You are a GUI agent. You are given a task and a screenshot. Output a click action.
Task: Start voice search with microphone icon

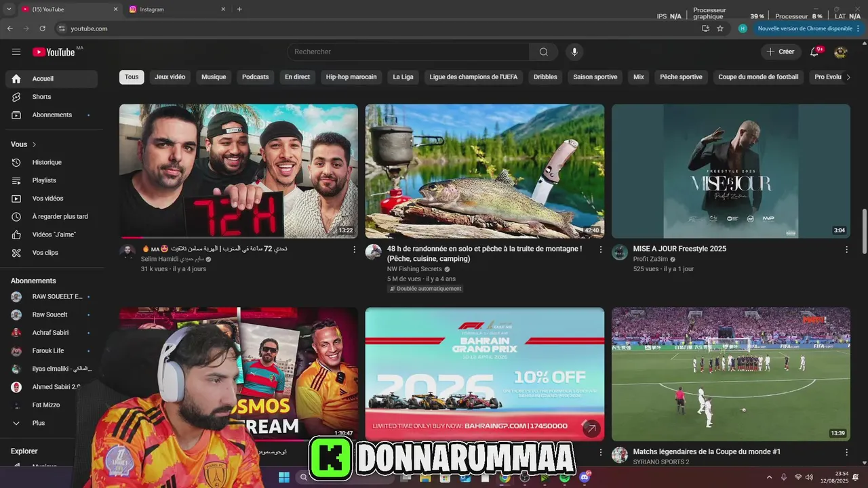point(574,52)
